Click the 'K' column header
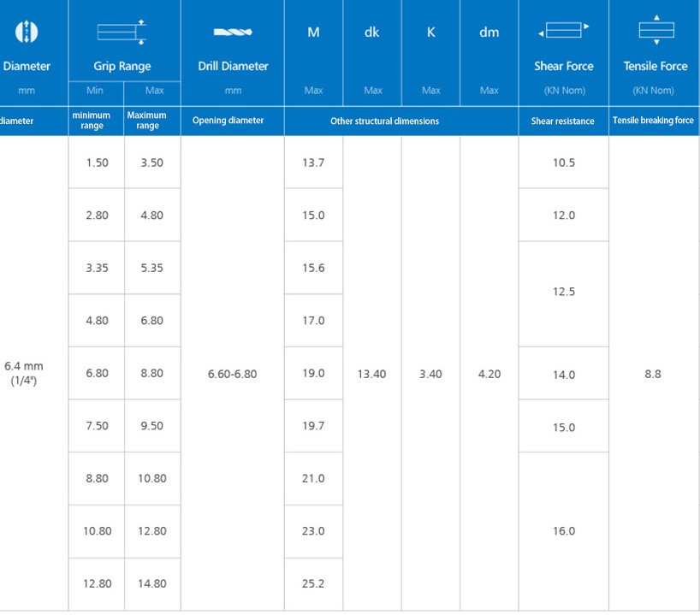700x615 pixels. click(x=430, y=33)
